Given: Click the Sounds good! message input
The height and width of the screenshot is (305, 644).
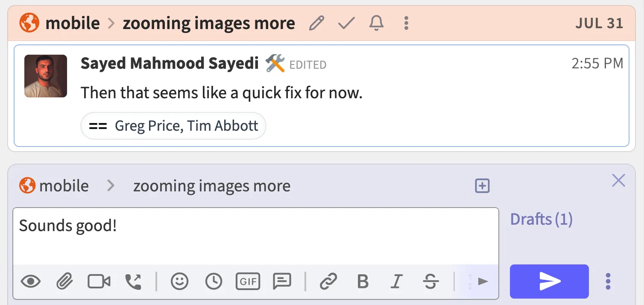Looking at the screenshot, I should 255,236.
